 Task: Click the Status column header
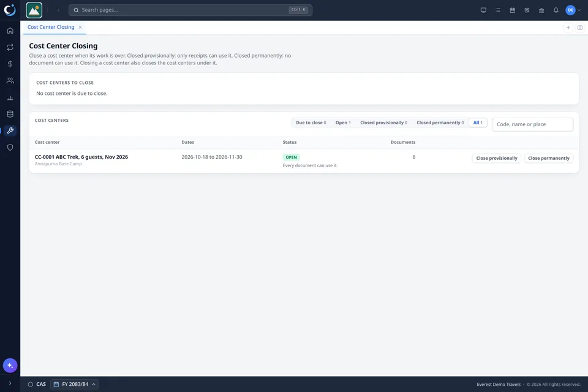290,142
